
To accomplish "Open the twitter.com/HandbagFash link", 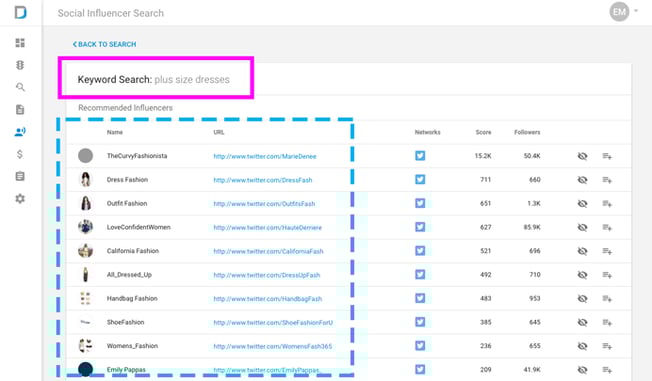I will click(268, 299).
